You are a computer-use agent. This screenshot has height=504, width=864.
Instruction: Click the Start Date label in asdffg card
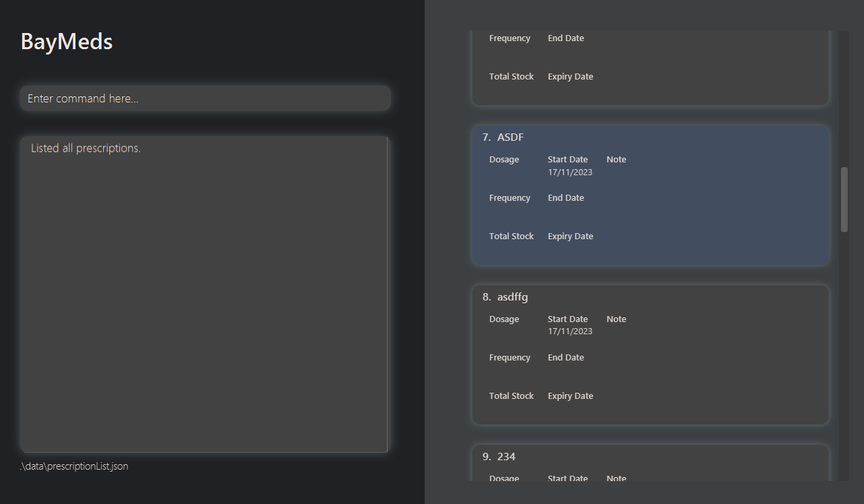tap(568, 319)
